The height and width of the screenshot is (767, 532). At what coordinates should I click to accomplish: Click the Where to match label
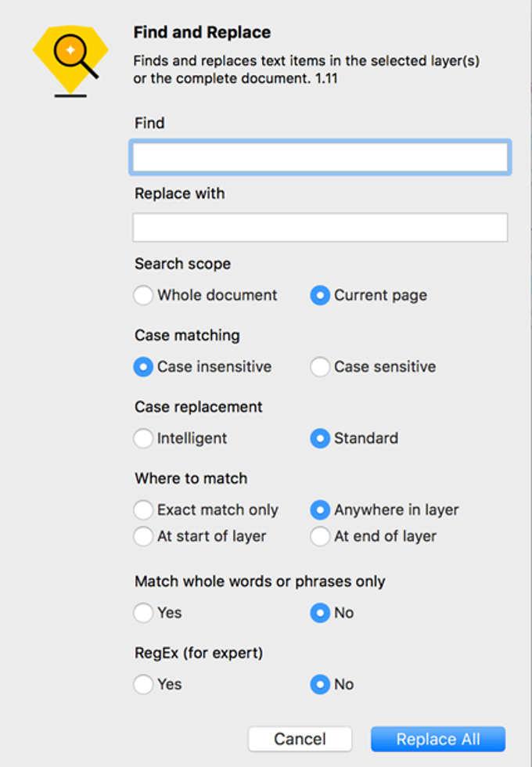pyautogui.click(x=191, y=478)
